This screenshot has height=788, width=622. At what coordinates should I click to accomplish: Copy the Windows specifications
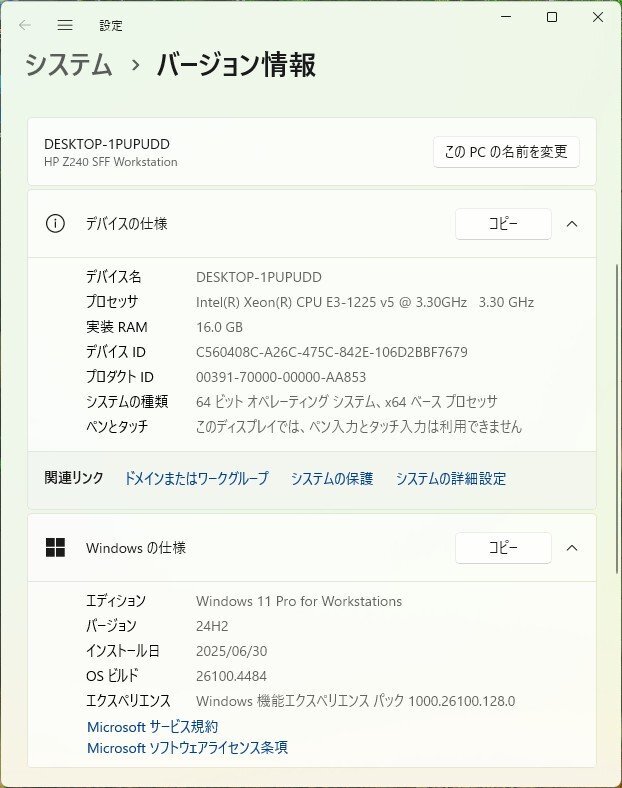click(x=503, y=547)
